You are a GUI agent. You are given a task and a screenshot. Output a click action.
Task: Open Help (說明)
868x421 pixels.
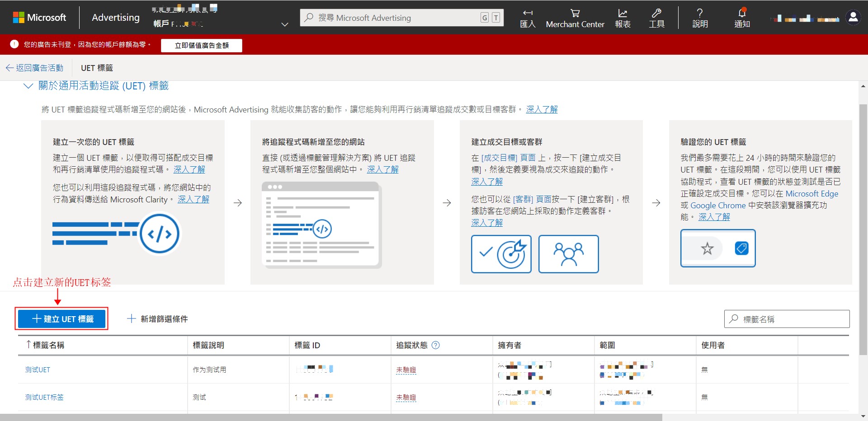(x=700, y=19)
